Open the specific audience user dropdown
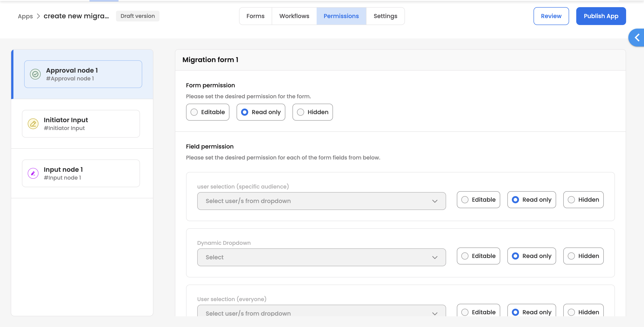Viewport: 644px width, 327px height. point(321,201)
